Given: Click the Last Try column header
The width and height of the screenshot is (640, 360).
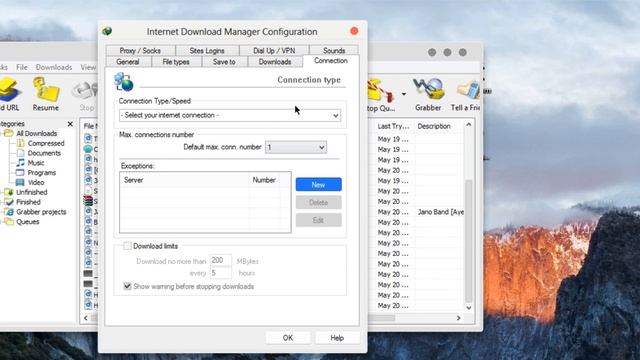Looking at the screenshot, I should coord(393,126).
